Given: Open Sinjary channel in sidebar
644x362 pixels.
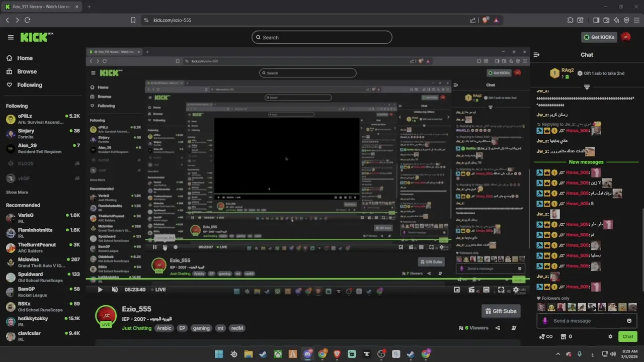Looking at the screenshot, I should point(43,134).
